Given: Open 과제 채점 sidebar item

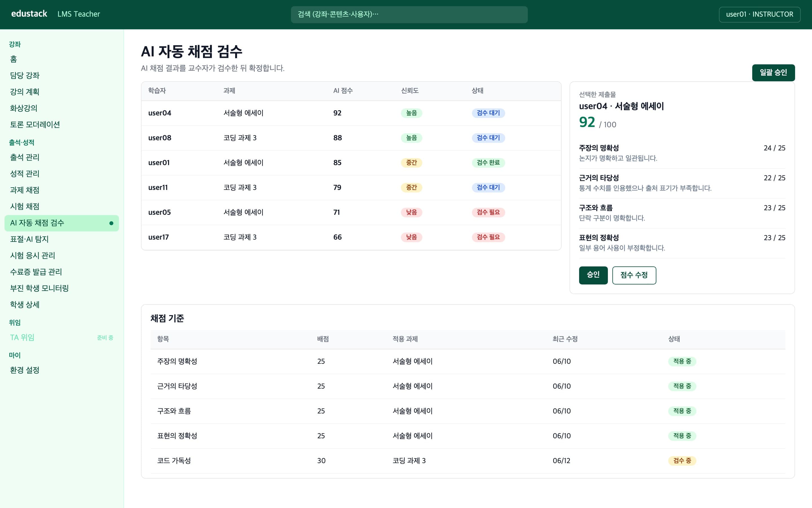Looking at the screenshot, I should coord(62,190).
